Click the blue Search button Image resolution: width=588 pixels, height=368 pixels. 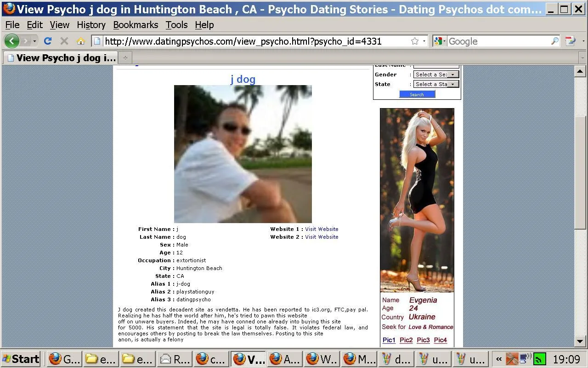coord(417,94)
